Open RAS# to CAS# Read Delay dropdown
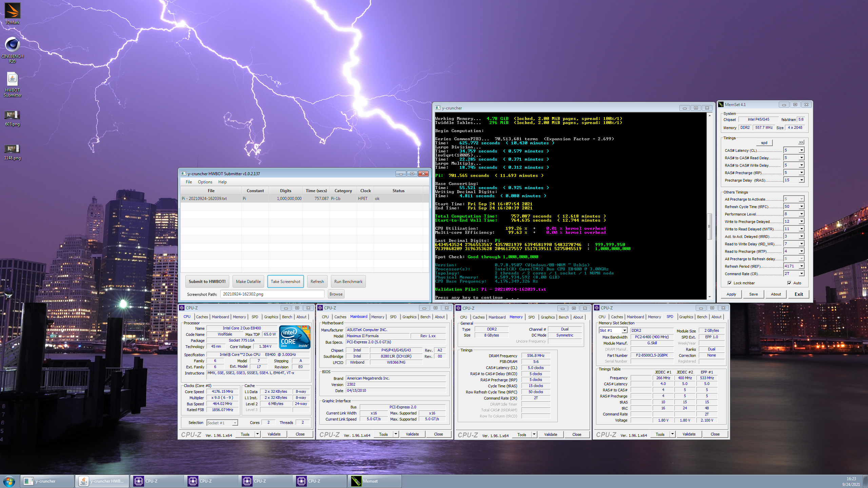Image resolution: width=868 pixels, height=488 pixels. pos(802,158)
